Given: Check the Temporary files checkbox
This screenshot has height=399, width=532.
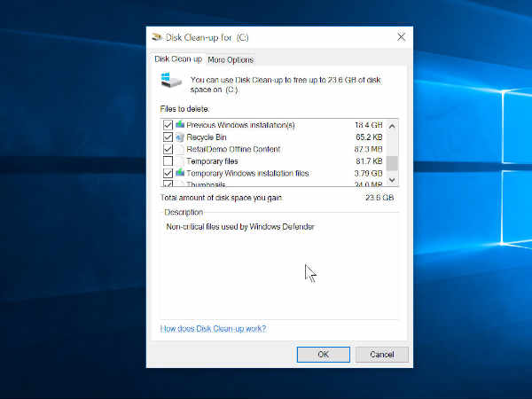Looking at the screenshot, I should pyautogui.click(x=168, y=161).
